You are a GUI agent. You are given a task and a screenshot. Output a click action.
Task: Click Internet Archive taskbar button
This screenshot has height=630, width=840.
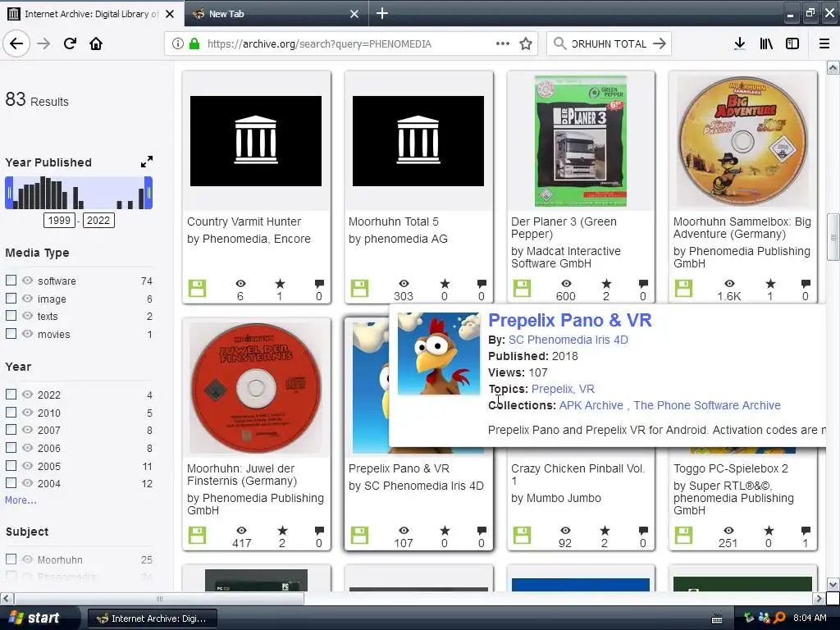[152, 619]
